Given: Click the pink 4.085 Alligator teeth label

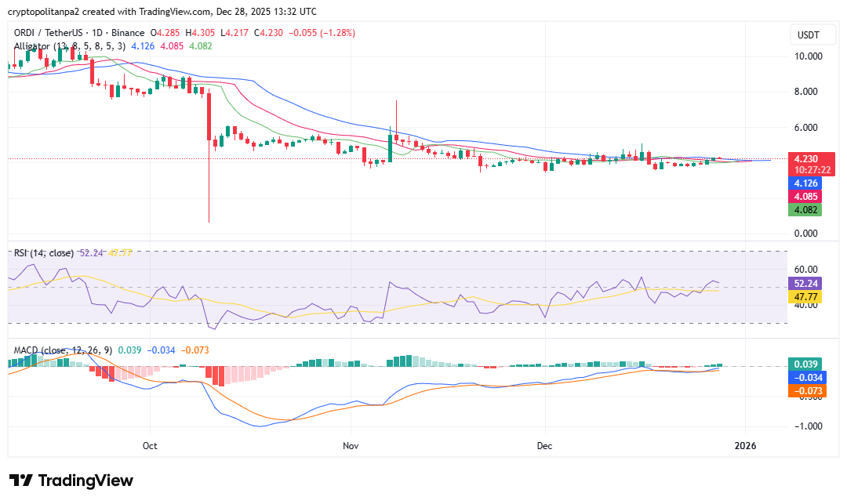Looking at the screenshot, I should click(x=805, y=197).
